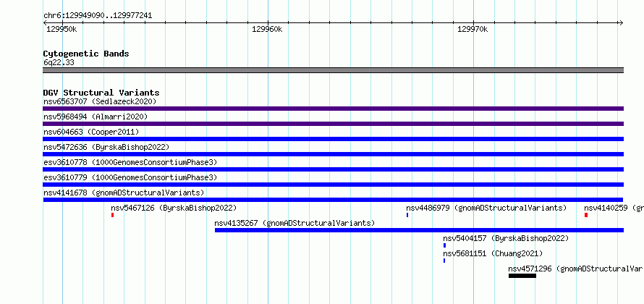Viewport: 644px width, 304px height.
Task: Click the right arrow of the ruler
Action: 622,23
